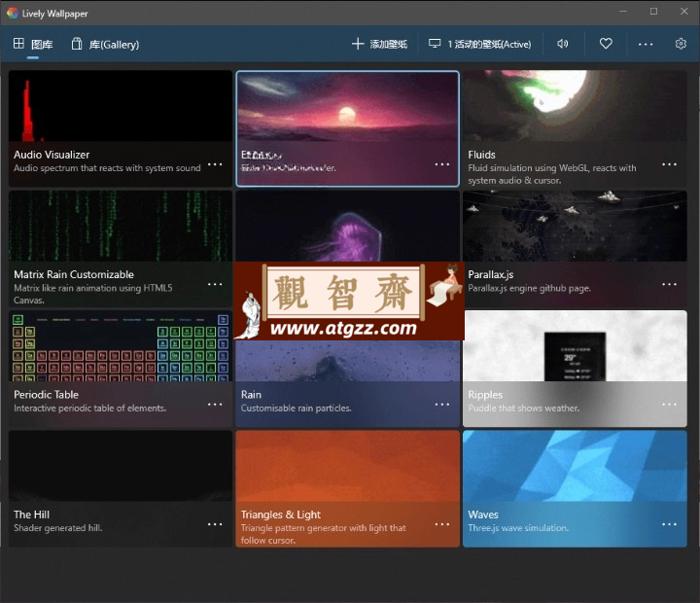Open the 活动的壁纸(Active) wallpapers panel

pos(480,44)
